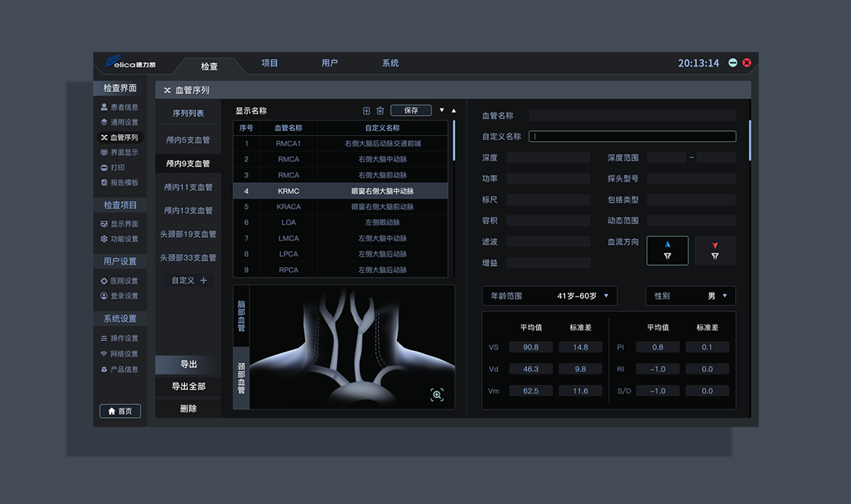This screenshot has width=851, height=504.
Task: Click the 自定义名称 input field
Action: 632,136
